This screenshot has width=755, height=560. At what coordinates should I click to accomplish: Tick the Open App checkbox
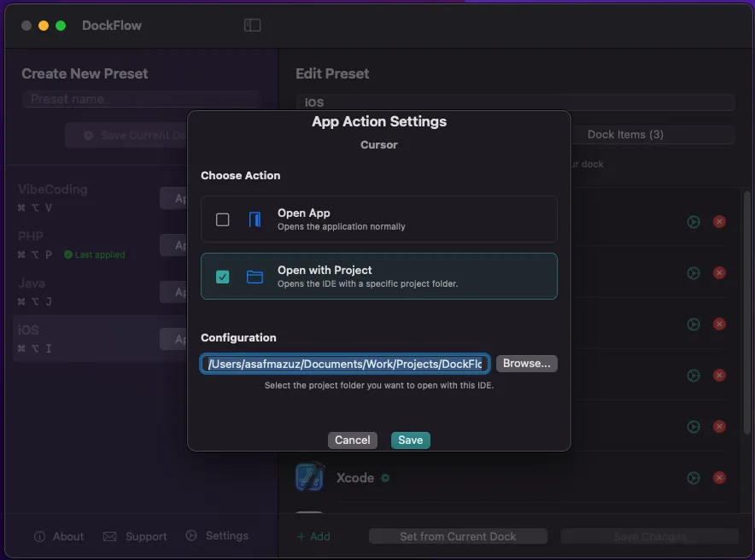(222, 220)
